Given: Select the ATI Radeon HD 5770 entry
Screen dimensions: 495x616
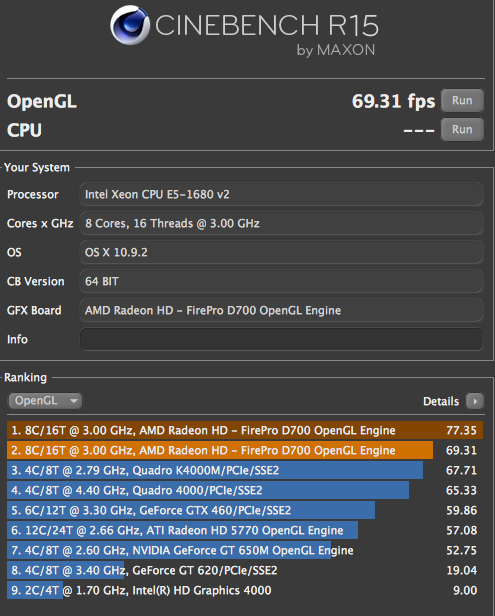Looking at the screenshot, I should point(245,530).
